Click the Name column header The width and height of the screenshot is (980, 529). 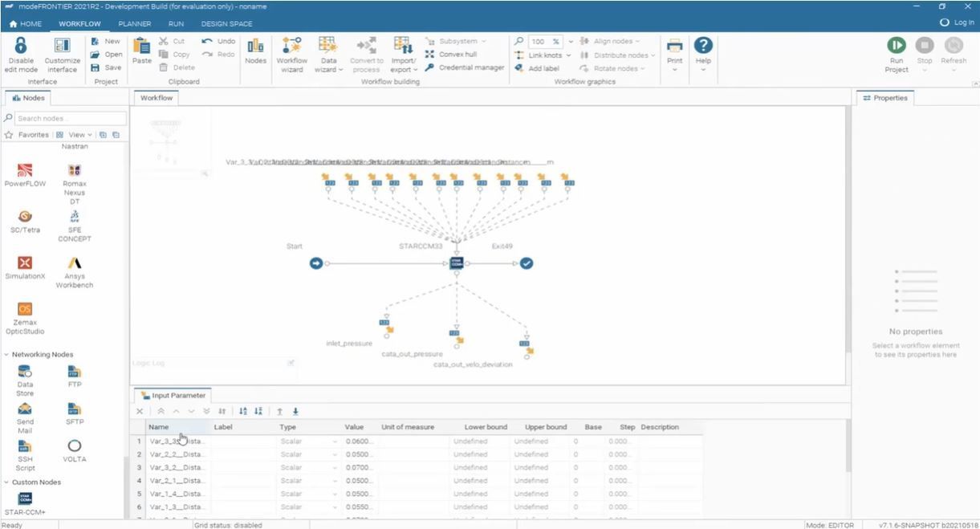[x=177, y=427]
